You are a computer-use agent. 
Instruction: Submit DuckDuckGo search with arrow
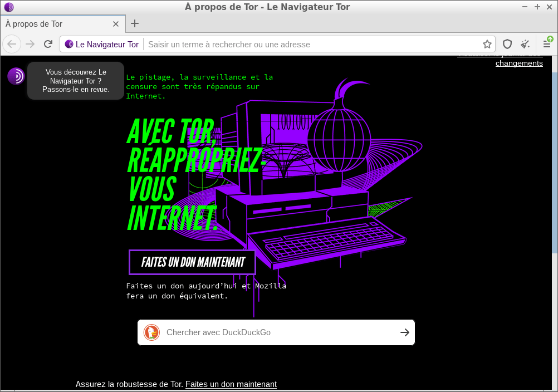tap(405, 332)
